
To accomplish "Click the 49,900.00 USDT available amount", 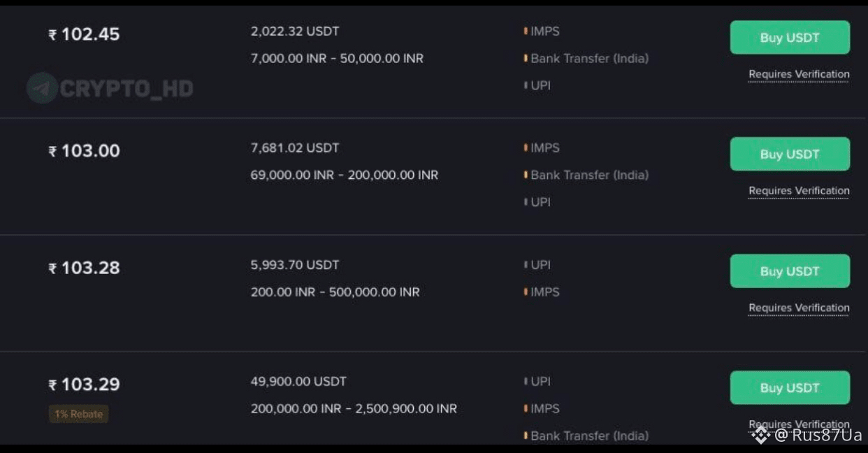I will (298, 382).
